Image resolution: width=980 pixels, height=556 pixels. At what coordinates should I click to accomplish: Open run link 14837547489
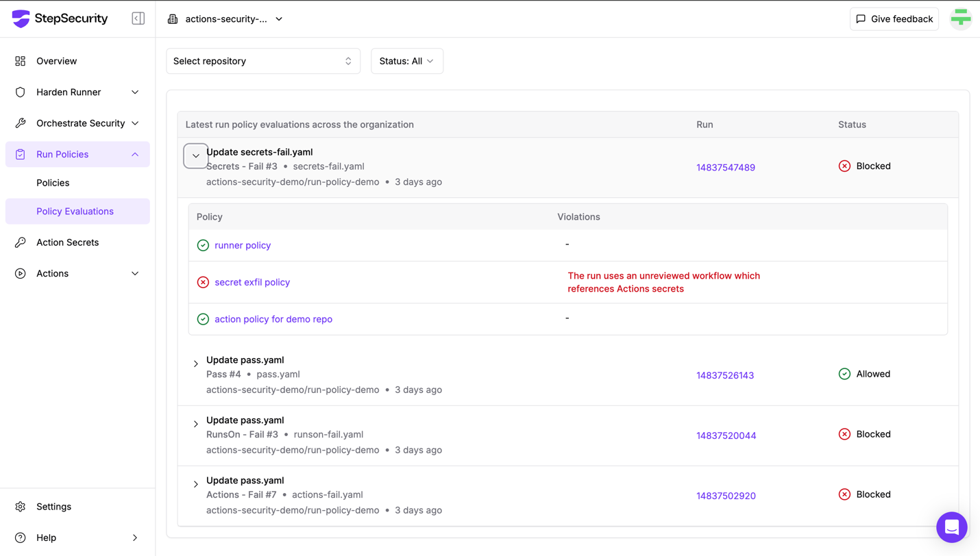726,168
